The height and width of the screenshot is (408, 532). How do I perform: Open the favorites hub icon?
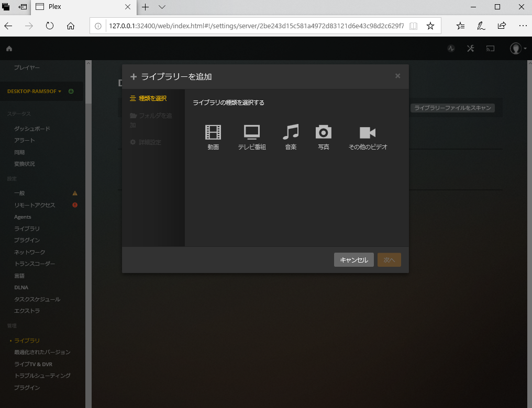click(460, 26)
